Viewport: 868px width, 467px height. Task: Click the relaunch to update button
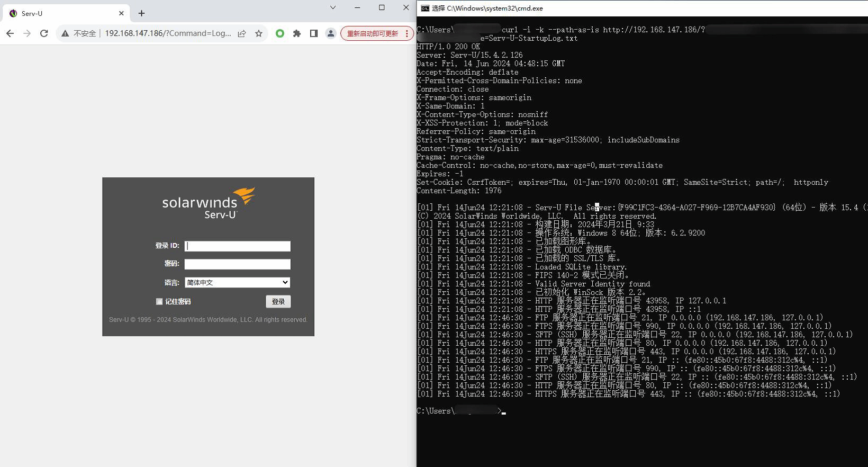click(372, 33)
